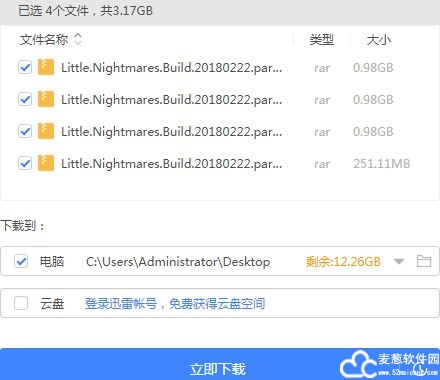Click the rar icon beside the 251.11MB file
This screenshot has height=380, width=440.
pos(46,163)
